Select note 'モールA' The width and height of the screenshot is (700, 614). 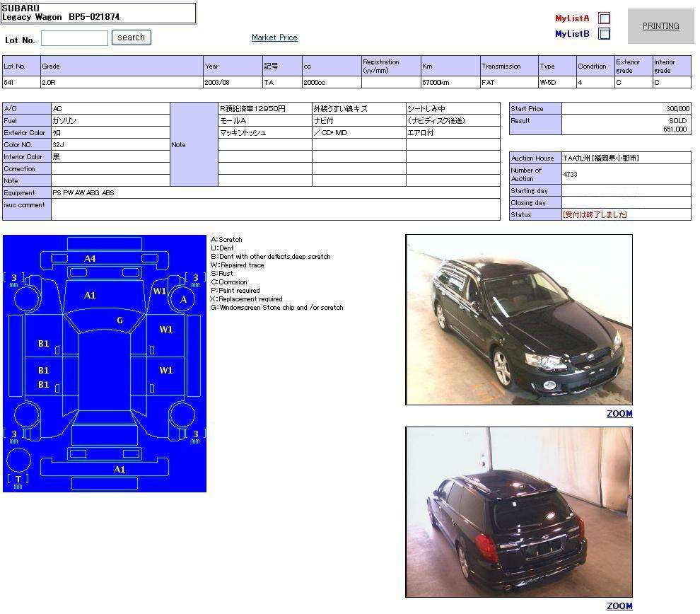(233, 120)
